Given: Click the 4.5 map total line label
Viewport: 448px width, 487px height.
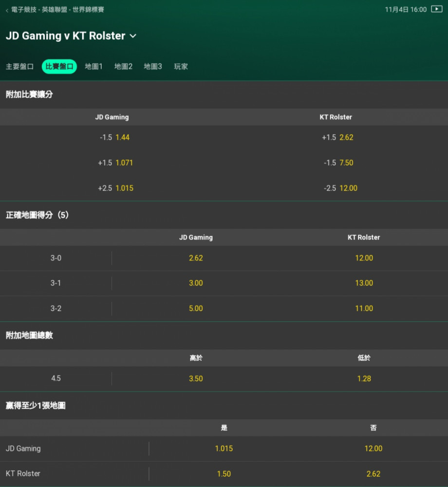Looking at the screenshot, I should coord(56,378).
